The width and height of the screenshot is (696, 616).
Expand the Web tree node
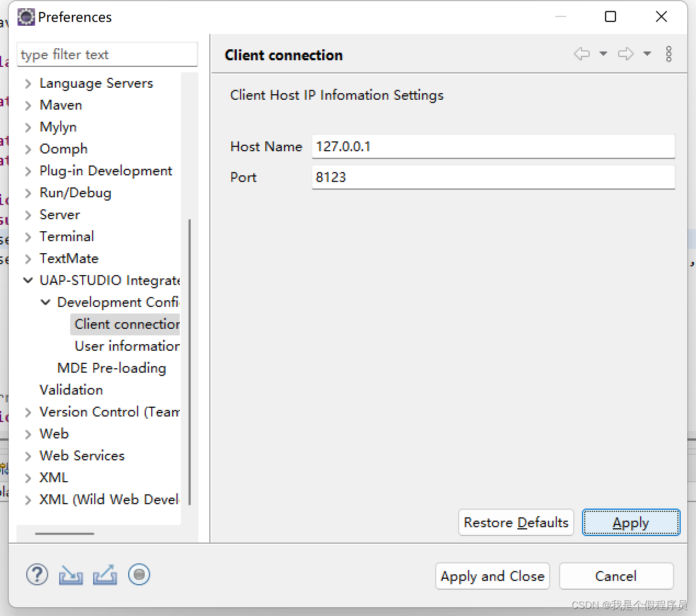click(28, 434)
